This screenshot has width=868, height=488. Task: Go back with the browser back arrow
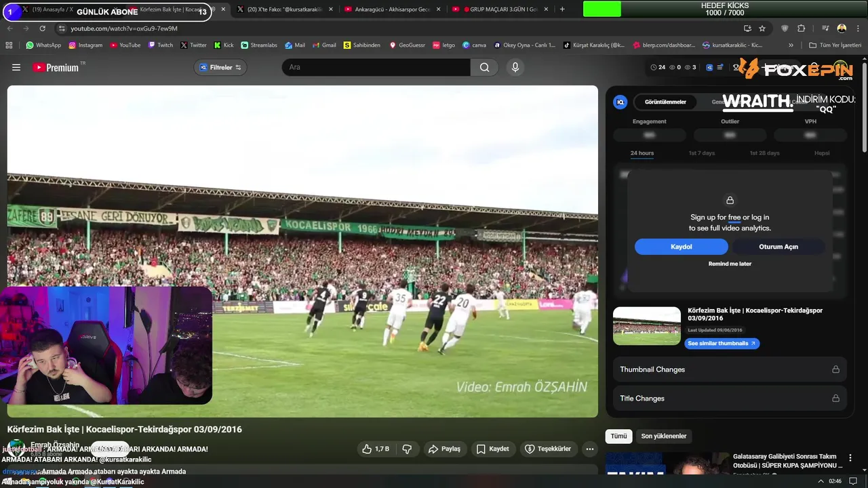click(x=9, y=28)
